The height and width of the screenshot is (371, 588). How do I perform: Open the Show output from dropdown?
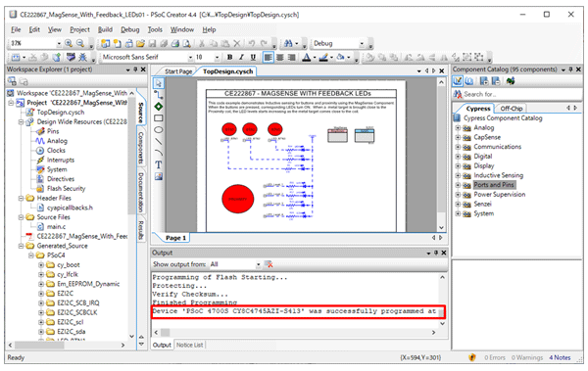[259, 264]
